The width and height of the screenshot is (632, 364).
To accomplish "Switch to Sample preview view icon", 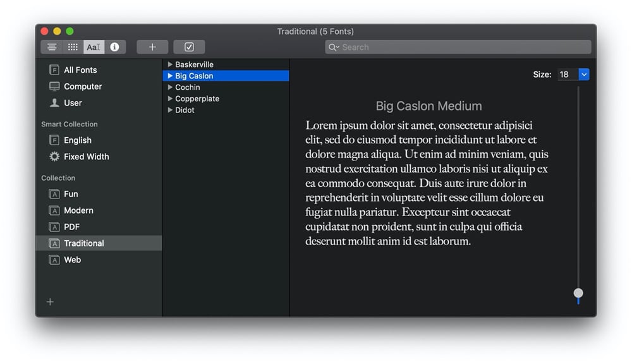I will tap(52, 47).
